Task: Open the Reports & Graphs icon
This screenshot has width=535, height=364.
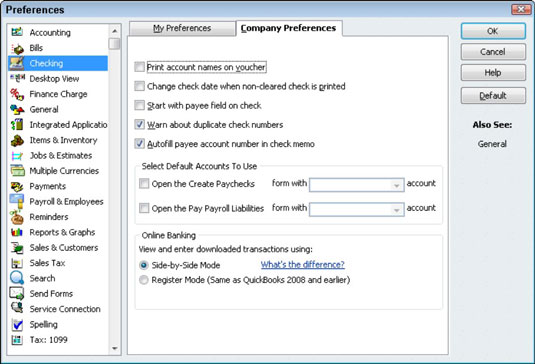Action: pos(17,232)
